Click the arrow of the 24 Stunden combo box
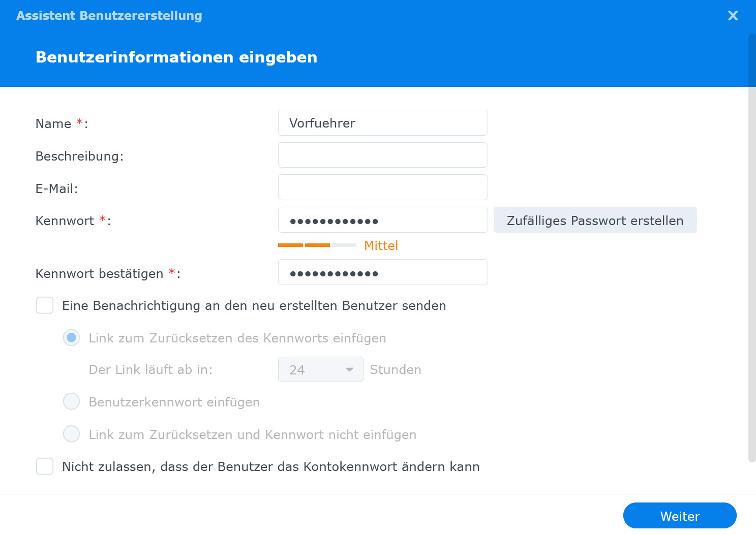 349,369
